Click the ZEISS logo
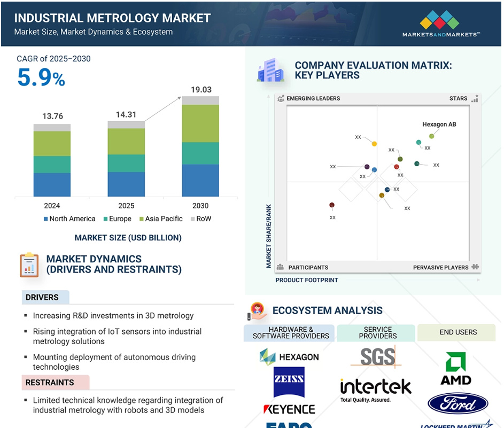The width and height of the screenshot is (504, 428). [289, 382]
